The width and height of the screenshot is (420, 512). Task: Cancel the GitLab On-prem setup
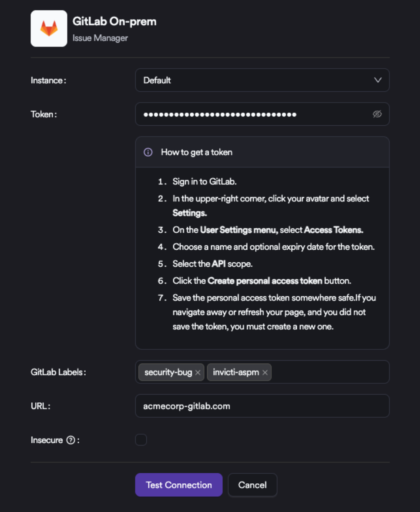click(x=252, y=485)
